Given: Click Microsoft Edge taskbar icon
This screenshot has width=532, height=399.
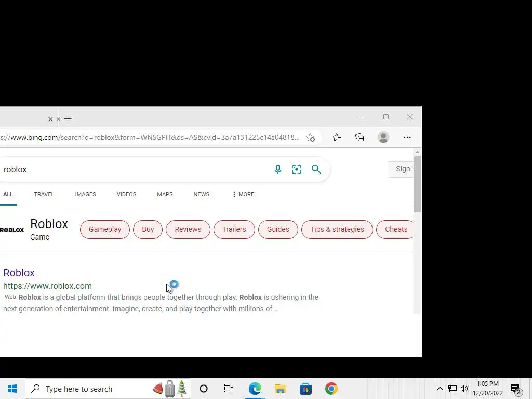Looking at the screenshot, I should point(255,389).
